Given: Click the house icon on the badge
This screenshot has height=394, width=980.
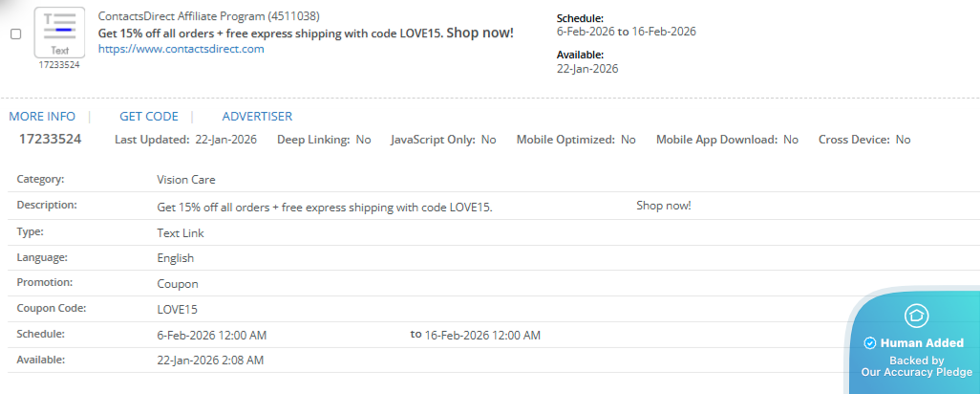Looking at the screenshot, I should [x=917, y=316].
